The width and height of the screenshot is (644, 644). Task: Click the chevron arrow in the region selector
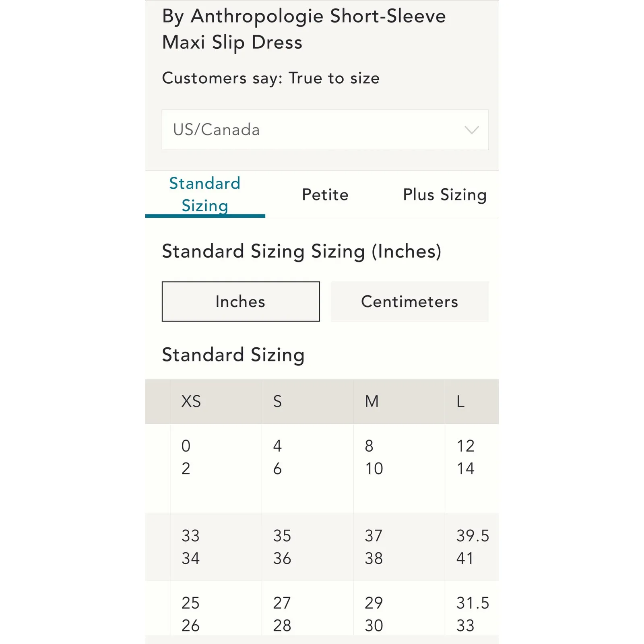(471, 130)
